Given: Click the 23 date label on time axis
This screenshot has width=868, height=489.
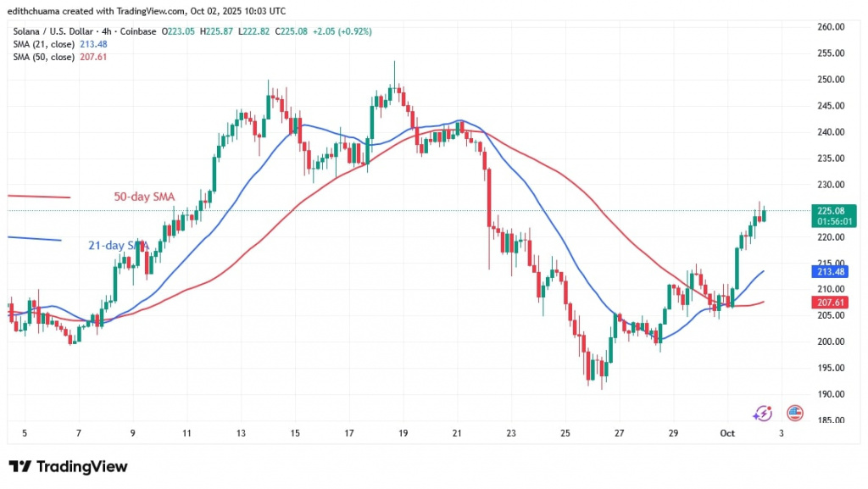Looking at the screenshot, I should 511,433.
